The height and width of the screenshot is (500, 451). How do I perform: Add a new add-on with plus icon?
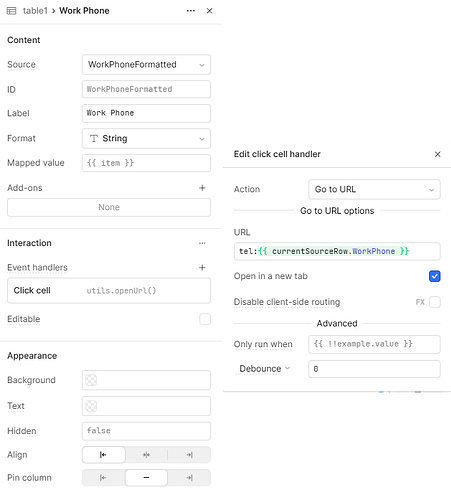(x=202, y=188)
